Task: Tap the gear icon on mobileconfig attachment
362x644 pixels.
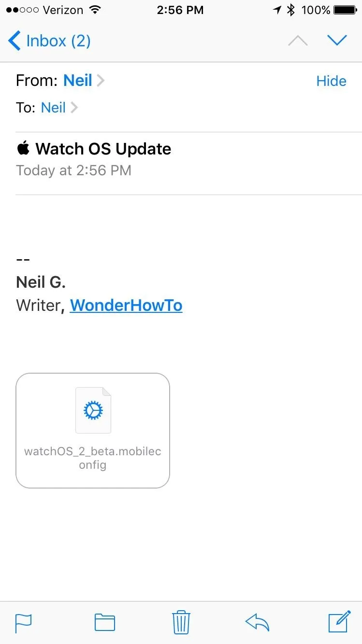Action: click(x=93, y=410)
